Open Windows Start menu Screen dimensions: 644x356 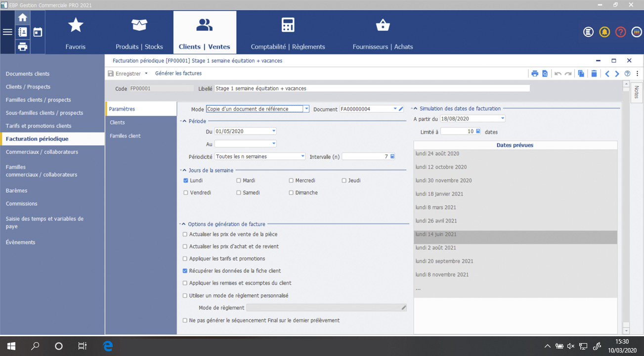11,346
